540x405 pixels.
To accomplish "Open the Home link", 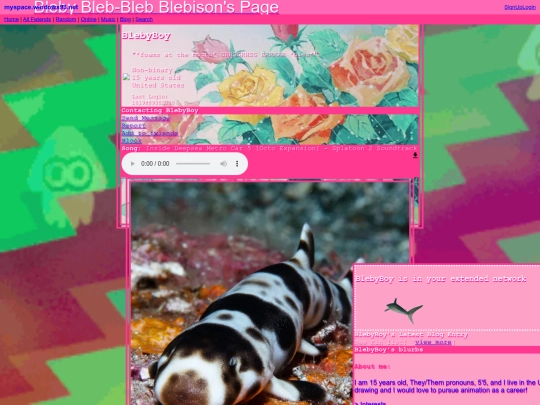I will (x=11, y=19).
